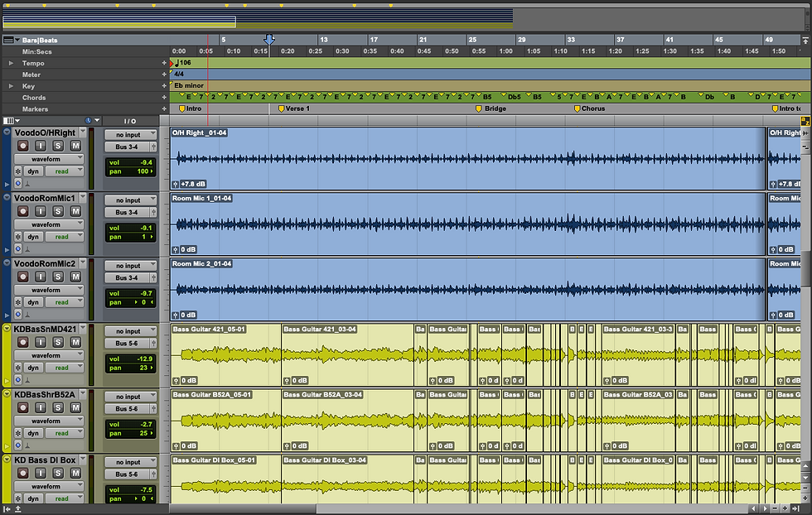
Task: Mute the VoodoRomMic1 track
Action: [75, 211]
